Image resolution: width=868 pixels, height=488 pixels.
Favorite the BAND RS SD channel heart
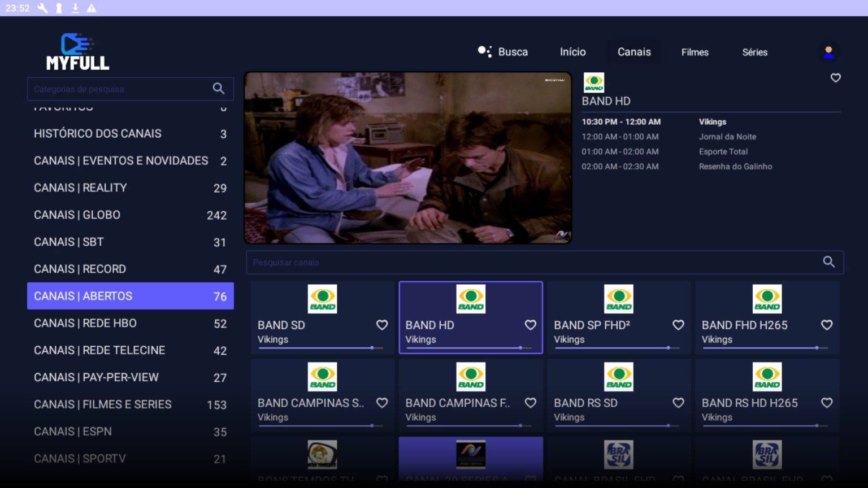[678, 403]
